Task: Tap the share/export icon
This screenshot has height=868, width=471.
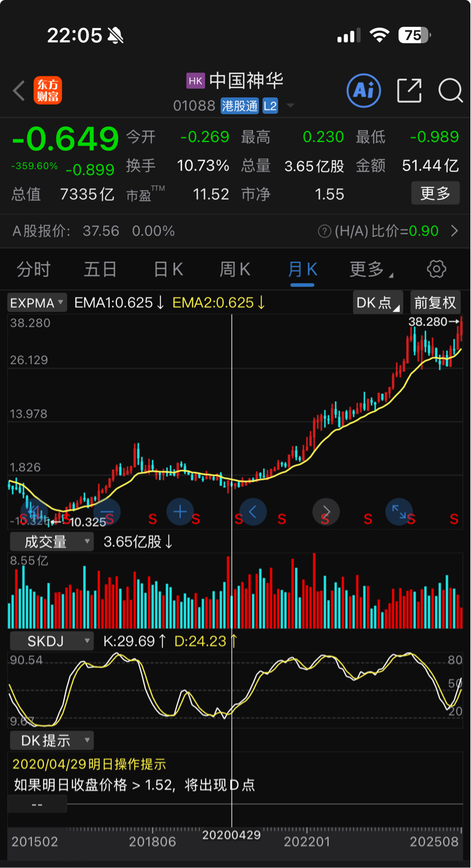Action: (x=409, y=91)
